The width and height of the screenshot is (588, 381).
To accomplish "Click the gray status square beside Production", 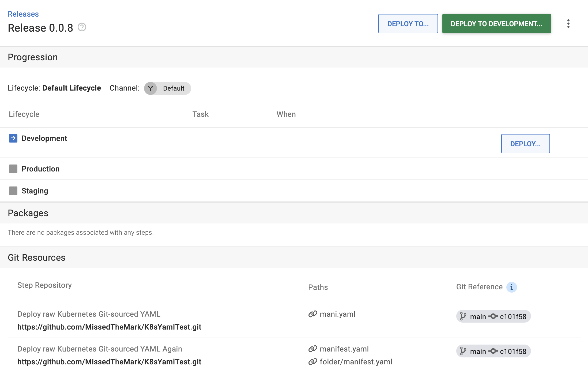I will coord(13,169).
